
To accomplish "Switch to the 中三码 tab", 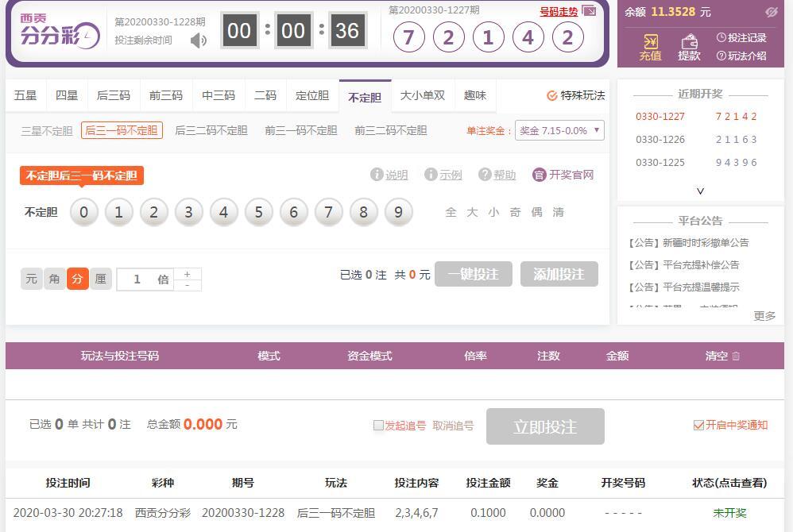I will [219, 95].
